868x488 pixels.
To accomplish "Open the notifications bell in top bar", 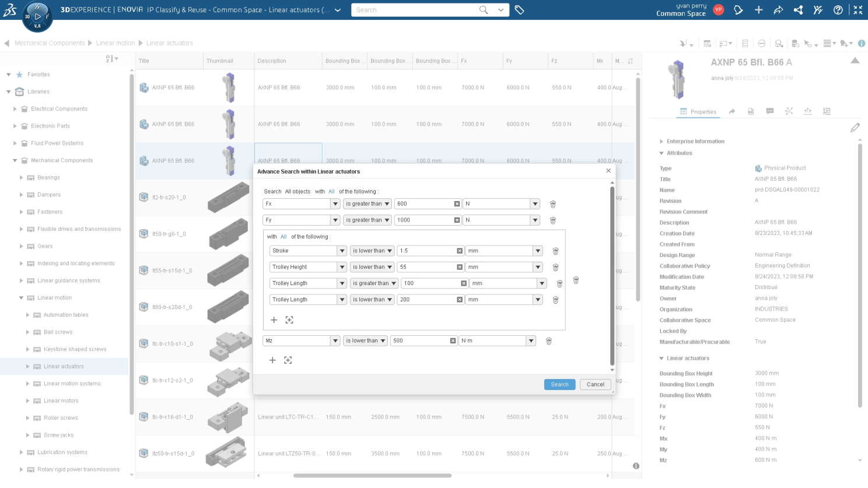I will 738,10.
